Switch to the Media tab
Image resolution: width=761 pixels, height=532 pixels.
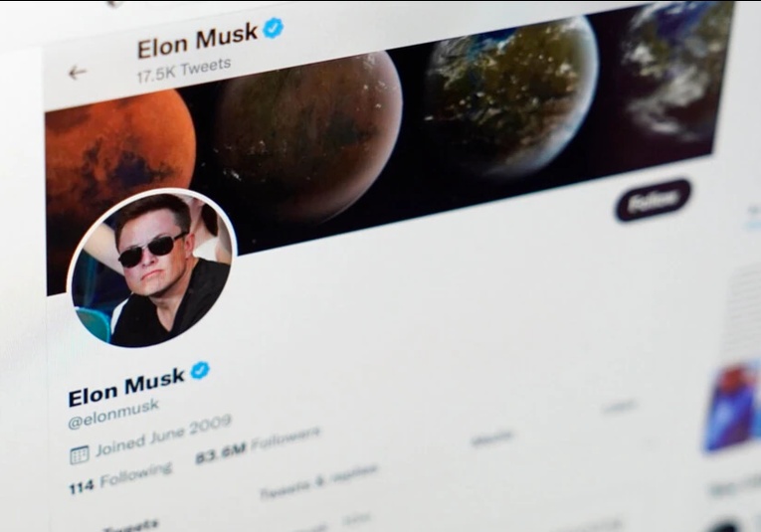[491, 438]
